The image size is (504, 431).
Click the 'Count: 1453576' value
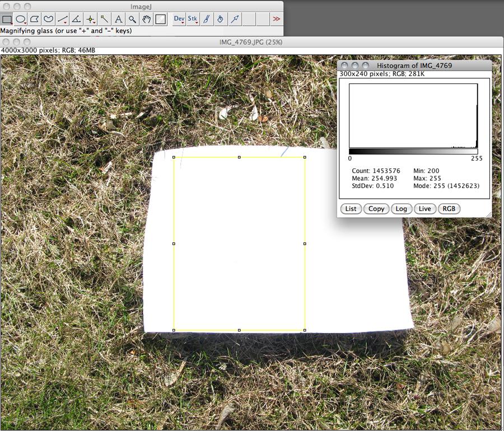coord(376,171)
